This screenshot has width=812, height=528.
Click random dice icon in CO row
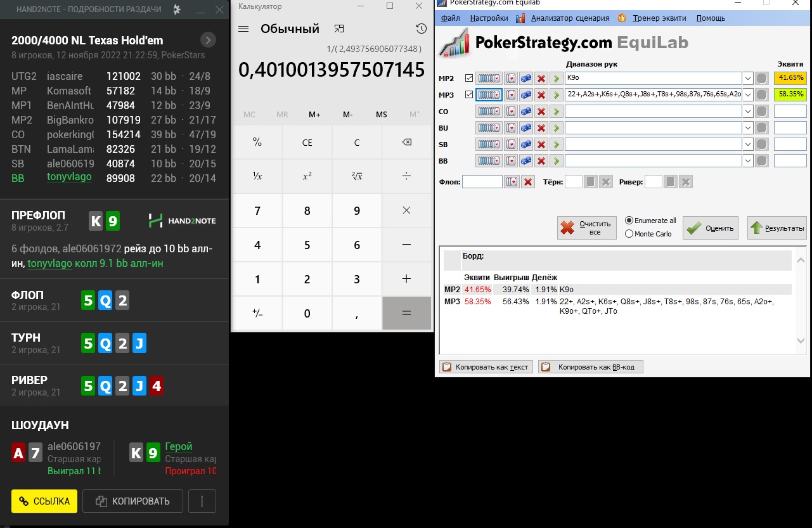(526, 112)
